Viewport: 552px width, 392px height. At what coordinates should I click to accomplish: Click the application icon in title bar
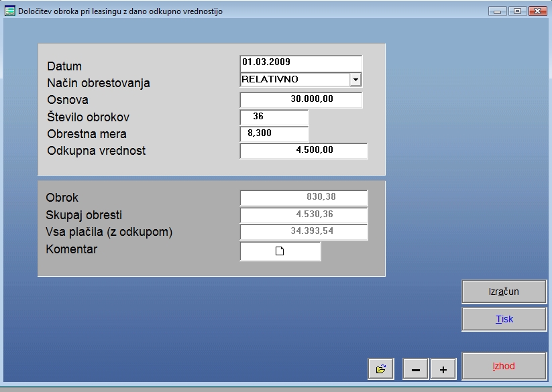tap(9, 11)
